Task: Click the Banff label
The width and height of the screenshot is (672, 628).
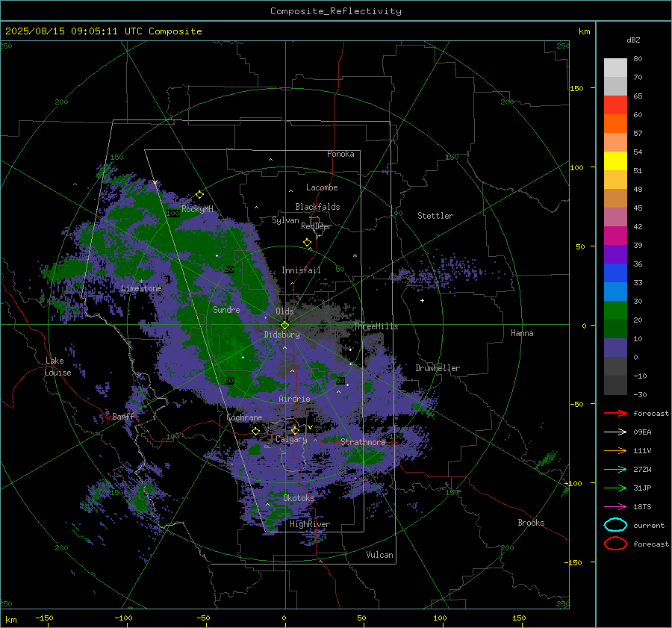Action: point(123,416)
